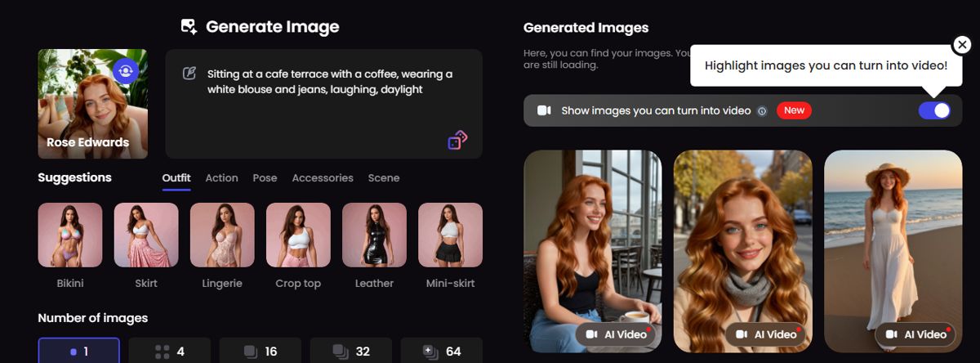Click AI Video on the scarf portrait image
Screen dimensions: 980x363
tap(766, 334)
